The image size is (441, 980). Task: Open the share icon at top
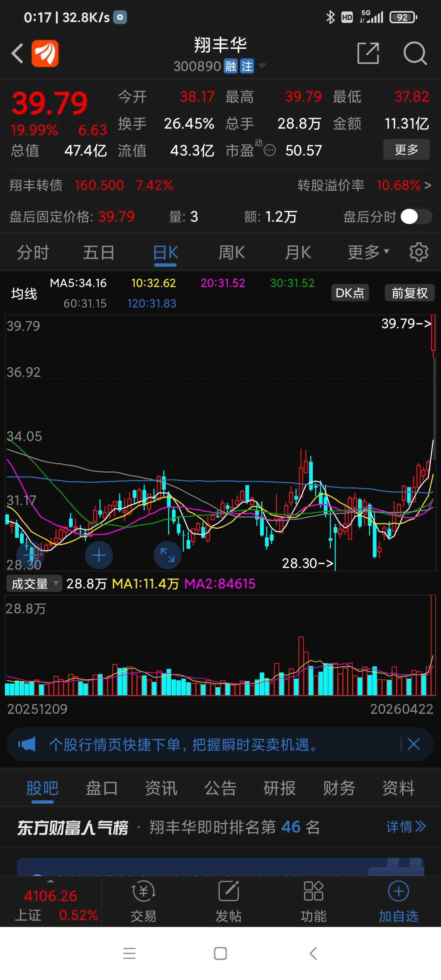pos(368,53)
